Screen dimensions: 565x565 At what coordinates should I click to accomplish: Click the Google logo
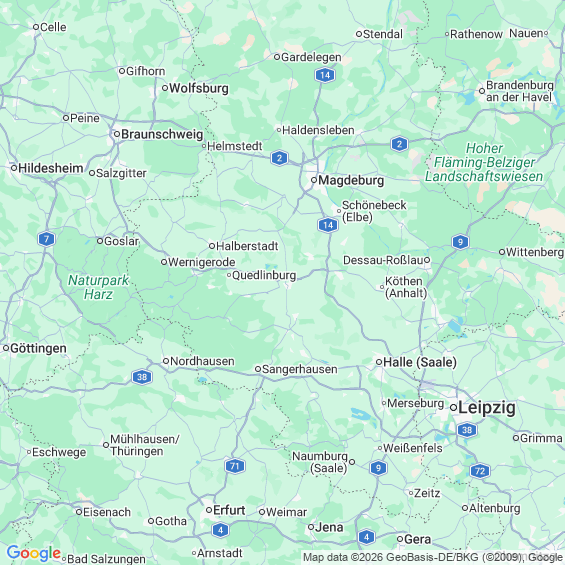tap(34, 553)
